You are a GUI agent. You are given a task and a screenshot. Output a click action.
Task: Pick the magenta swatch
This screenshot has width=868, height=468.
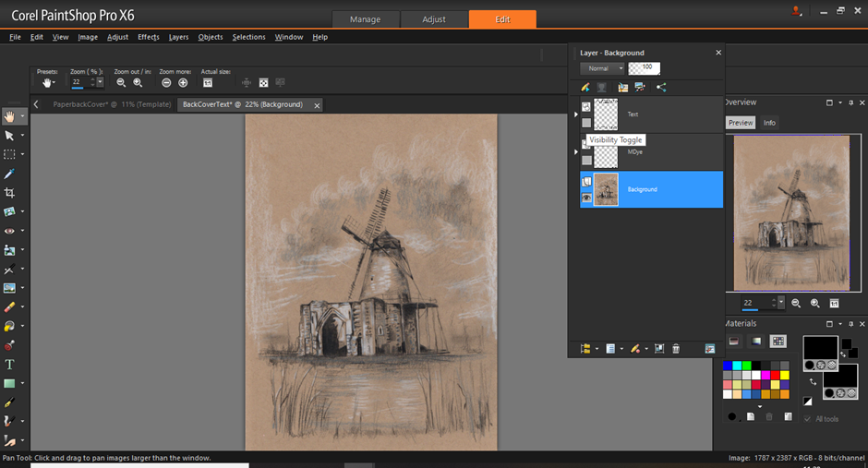tap(766, 375)
